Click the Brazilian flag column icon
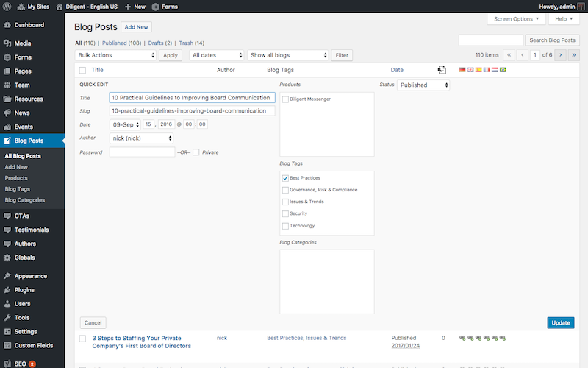The height and width of the screenshot is (368, 588). coord(503,70)
